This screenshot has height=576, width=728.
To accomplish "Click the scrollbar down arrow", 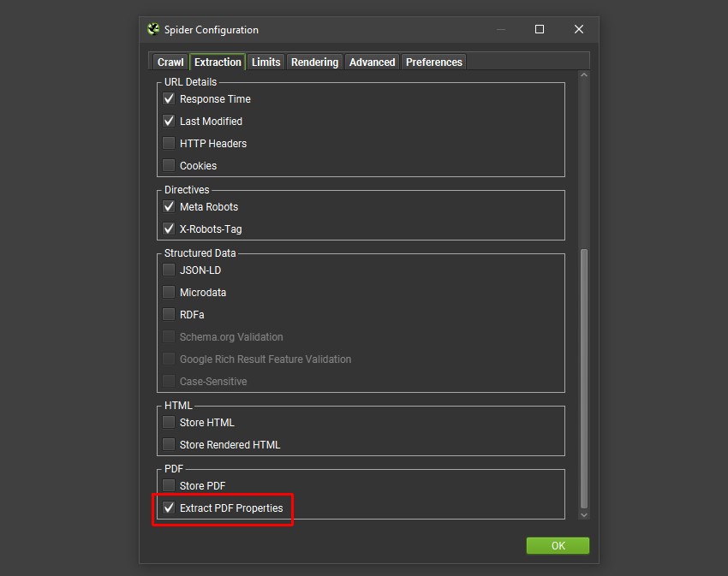I will 584,515.
